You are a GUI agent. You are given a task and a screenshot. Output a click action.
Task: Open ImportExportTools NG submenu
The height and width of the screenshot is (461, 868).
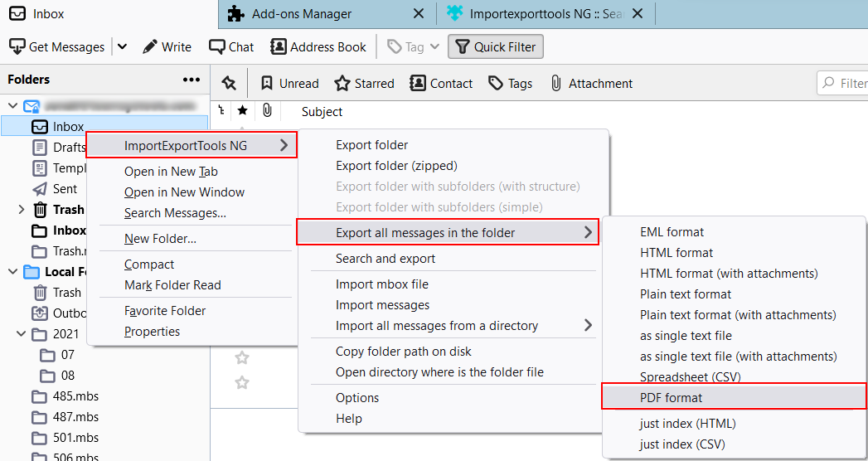coord(192,146)
